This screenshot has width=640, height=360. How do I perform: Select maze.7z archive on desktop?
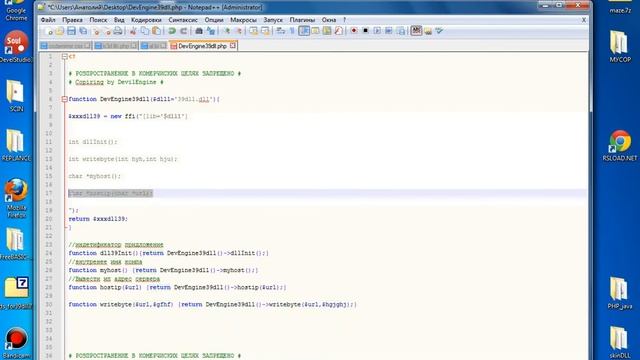pos(620,7)
